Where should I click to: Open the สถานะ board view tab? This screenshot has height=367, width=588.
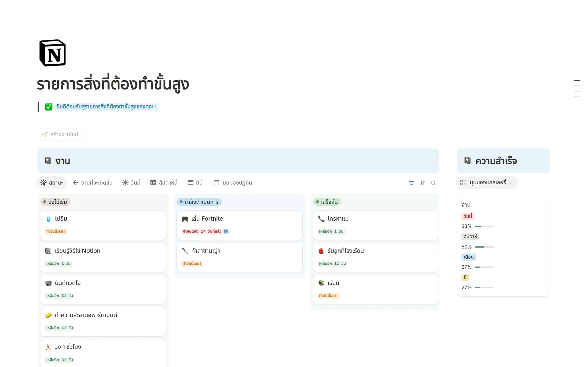coord(52,183)
